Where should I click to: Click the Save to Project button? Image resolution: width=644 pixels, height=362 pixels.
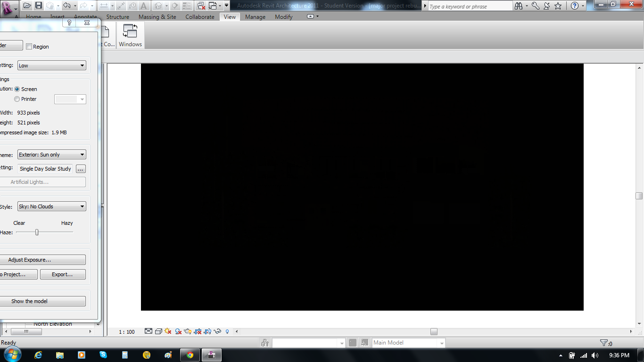(x=19, y=274)
